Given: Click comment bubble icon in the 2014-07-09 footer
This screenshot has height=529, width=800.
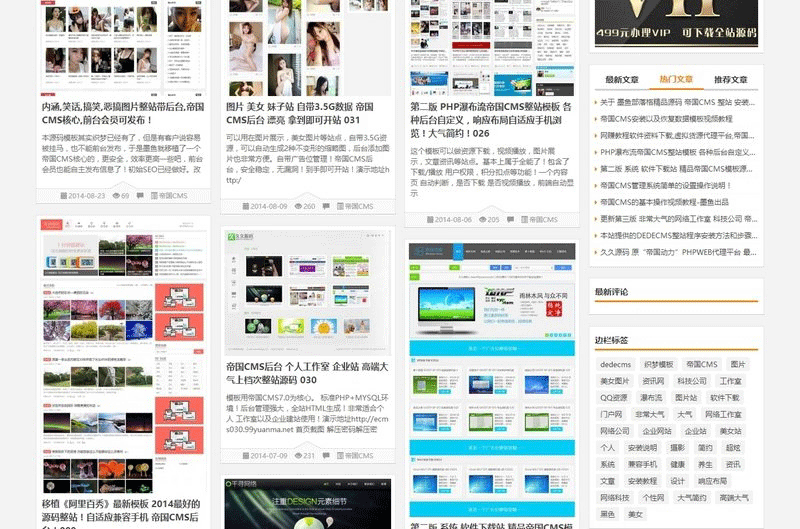Looking at the screenshot, I should tap(326, 456).
